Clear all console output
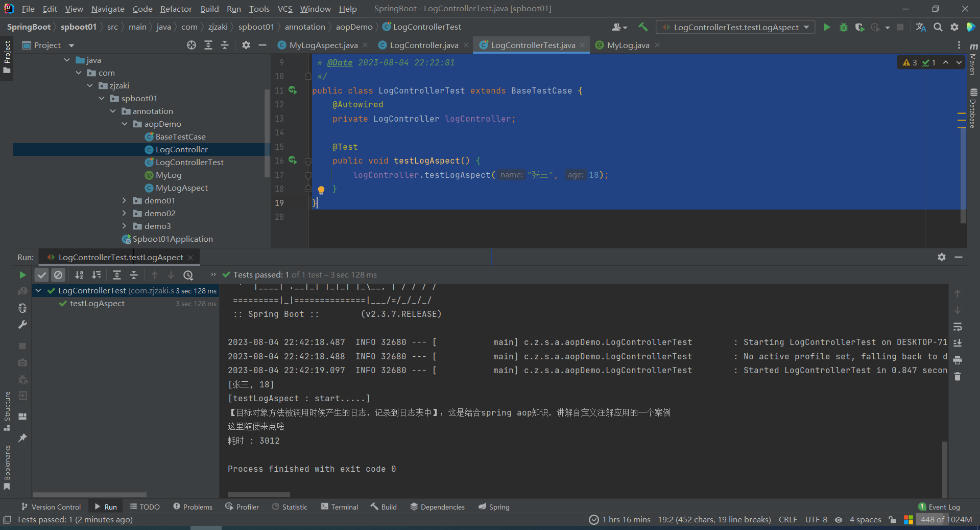 point(958,377)
